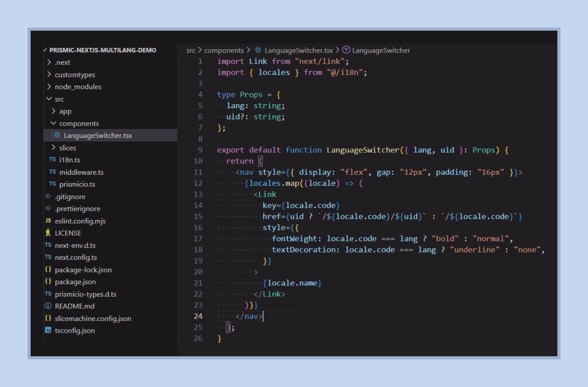Screen dimensions: 588x387
Task: Expand the slices folder
Action: pyautogui.click(x=54, y=148)
